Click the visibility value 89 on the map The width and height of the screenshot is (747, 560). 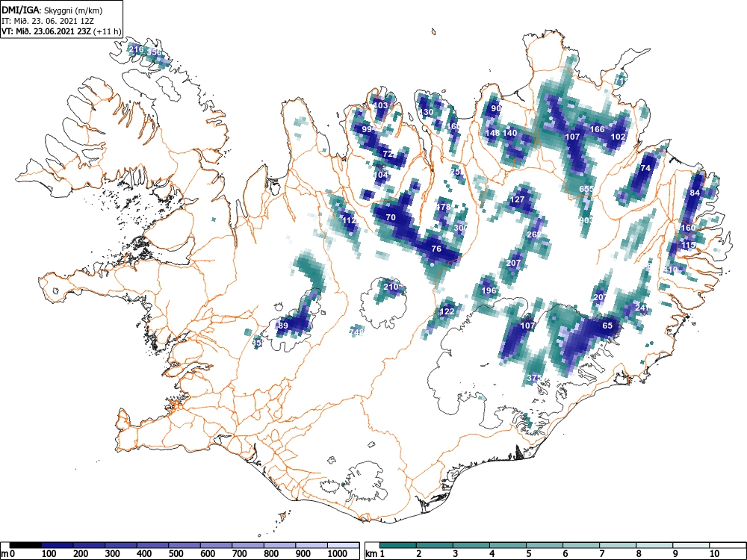click(x=283, y=326)
